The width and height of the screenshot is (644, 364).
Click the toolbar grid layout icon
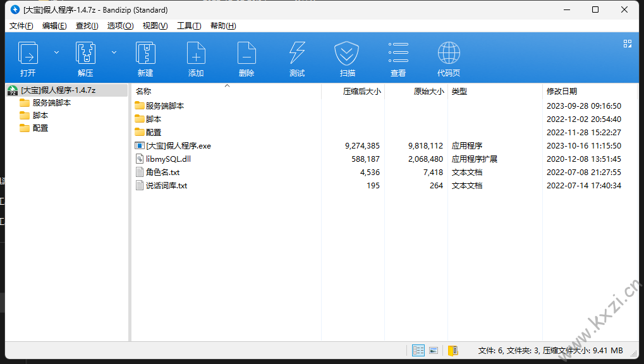tap(627, 44)
